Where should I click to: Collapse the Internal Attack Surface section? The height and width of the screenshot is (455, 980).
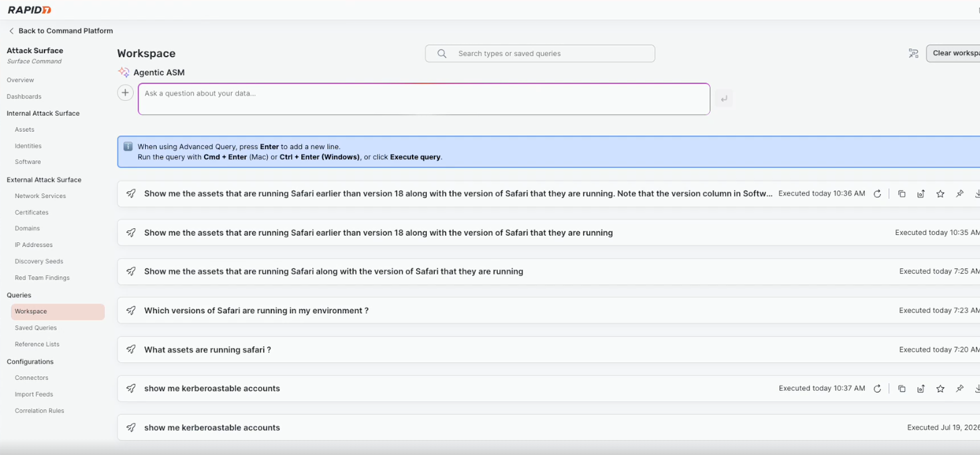(x=43, y=113)
